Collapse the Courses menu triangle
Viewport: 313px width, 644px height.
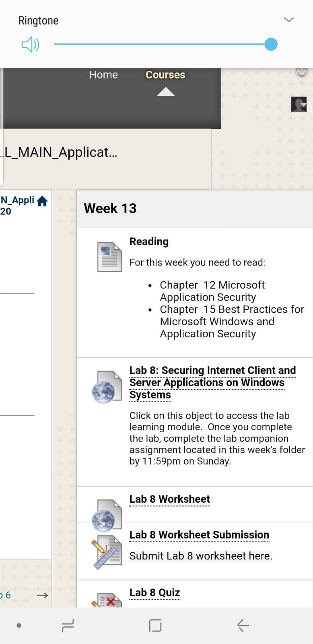[x=166, y=92]
